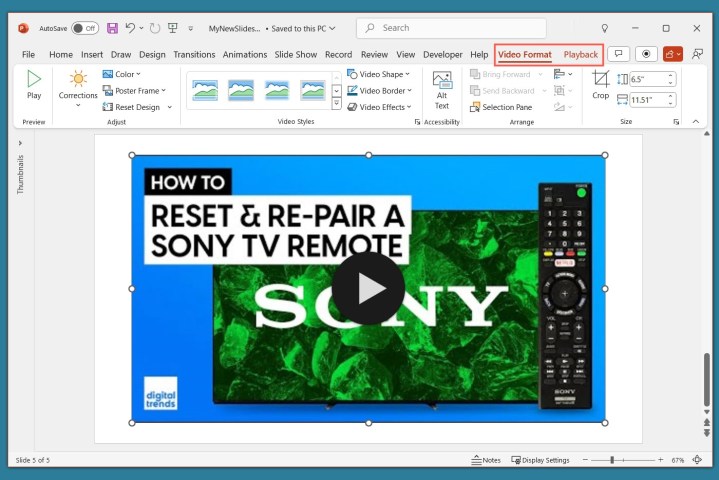Go to next slide double arrow
The image size is (719, 480).
[x=707, y=433]
